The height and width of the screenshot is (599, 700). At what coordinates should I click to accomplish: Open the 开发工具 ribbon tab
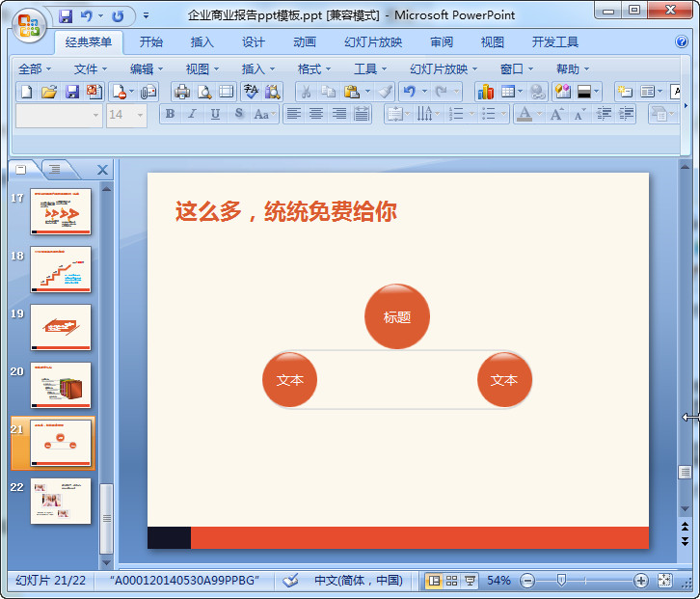(555, 42)
